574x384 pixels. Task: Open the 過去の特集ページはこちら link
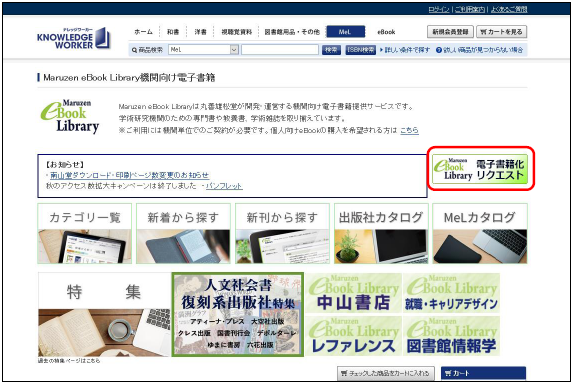pyautogui.click(x=69, y=361)
